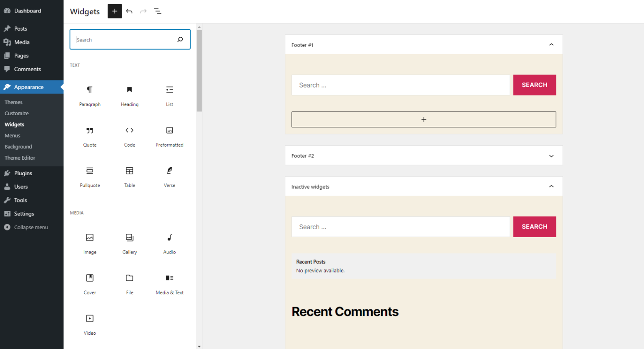Add block using plus appender in Footer #1

point(424,119)
